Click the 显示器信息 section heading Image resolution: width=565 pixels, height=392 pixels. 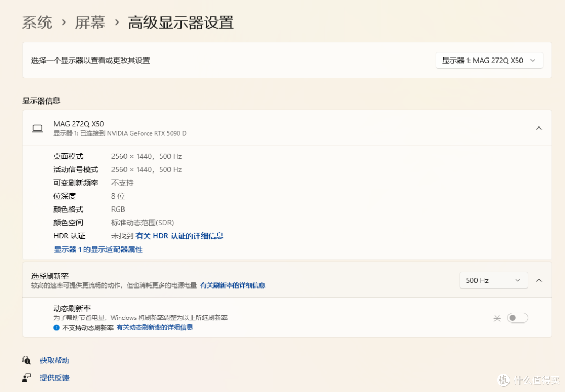click(x=41, y=101)
